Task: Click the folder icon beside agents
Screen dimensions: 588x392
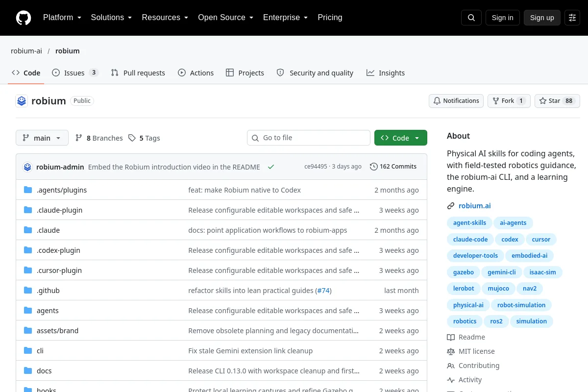Action: pos(28,311)
